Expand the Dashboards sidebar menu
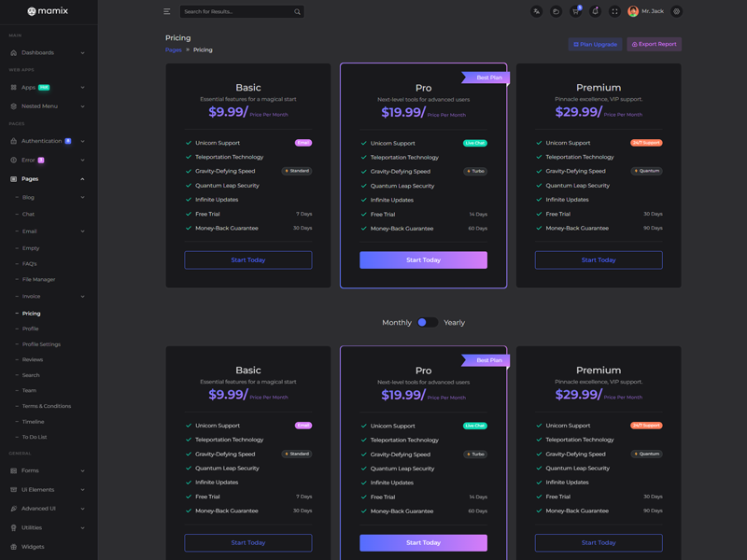This screenshot has height=560, width=747. click(x=48, y=53)
